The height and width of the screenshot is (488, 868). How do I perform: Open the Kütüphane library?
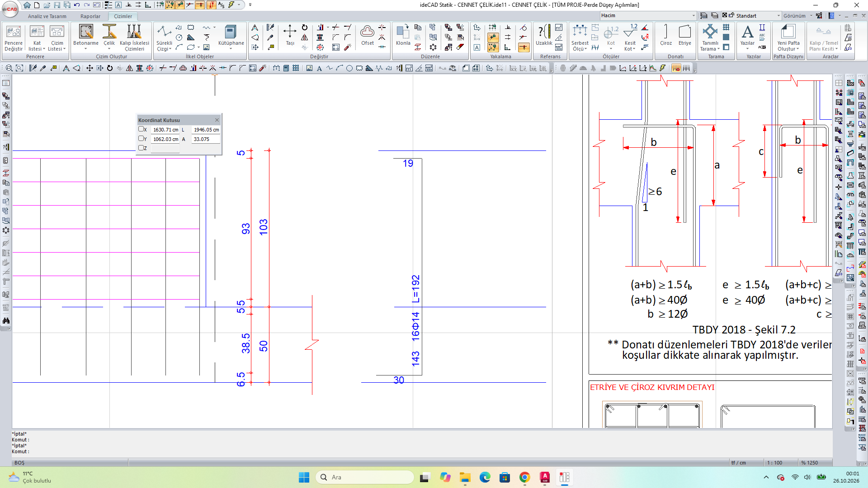coord(231,36)
